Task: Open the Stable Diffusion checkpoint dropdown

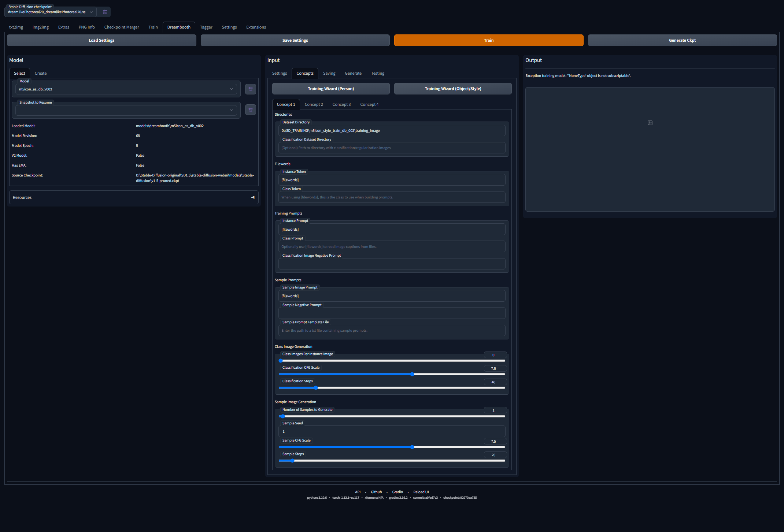Action: tap(51, 12)
